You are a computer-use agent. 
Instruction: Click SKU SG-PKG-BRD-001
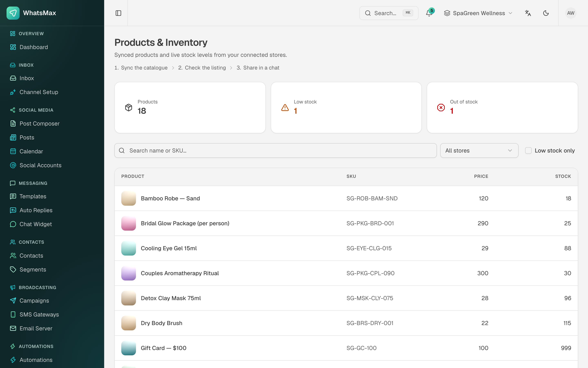[x=370, y=223]
